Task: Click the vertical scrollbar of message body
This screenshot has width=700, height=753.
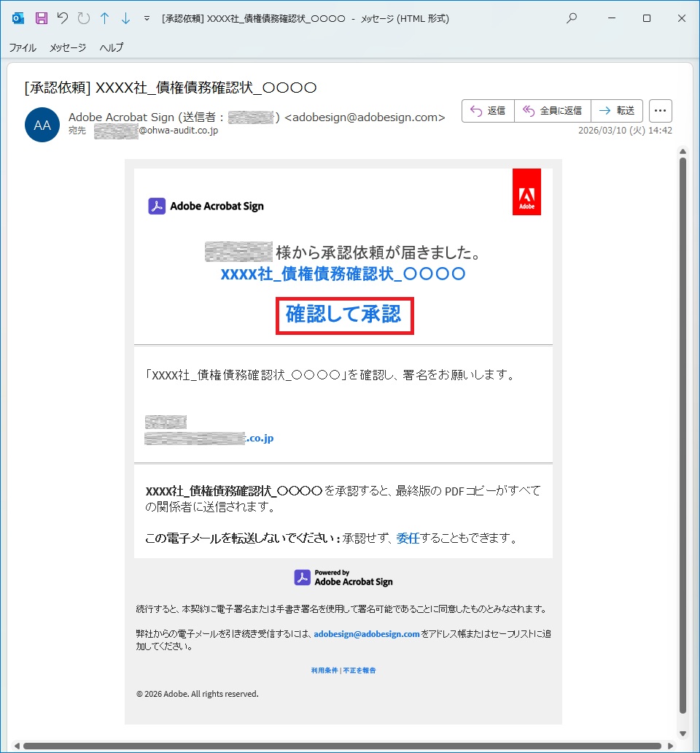Action: [x=683, y=438]
